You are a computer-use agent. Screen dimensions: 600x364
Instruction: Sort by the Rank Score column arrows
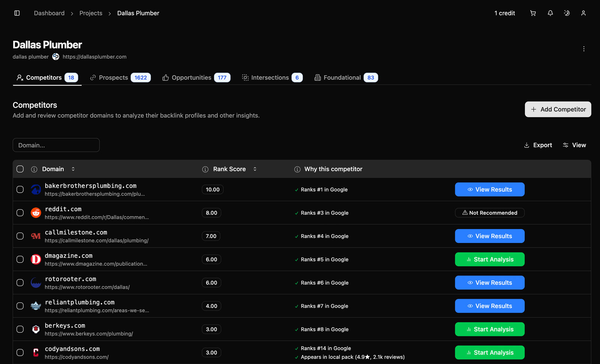coord(255,169)
